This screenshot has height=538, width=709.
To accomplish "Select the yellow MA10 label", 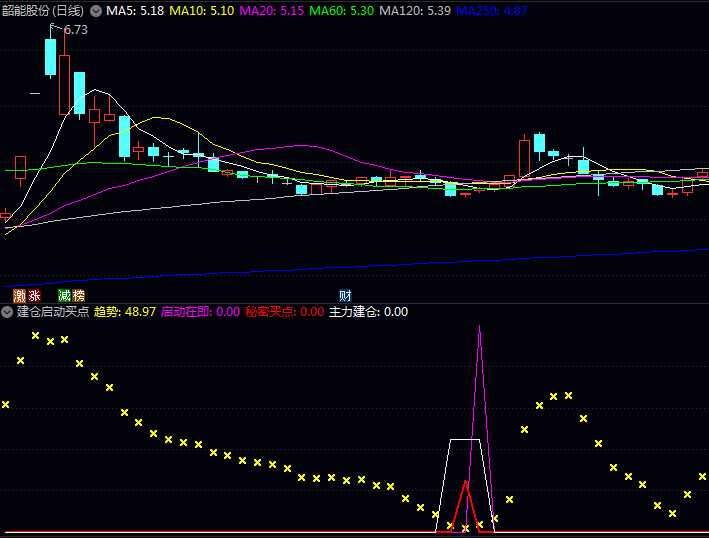I will tap(202, 11).
